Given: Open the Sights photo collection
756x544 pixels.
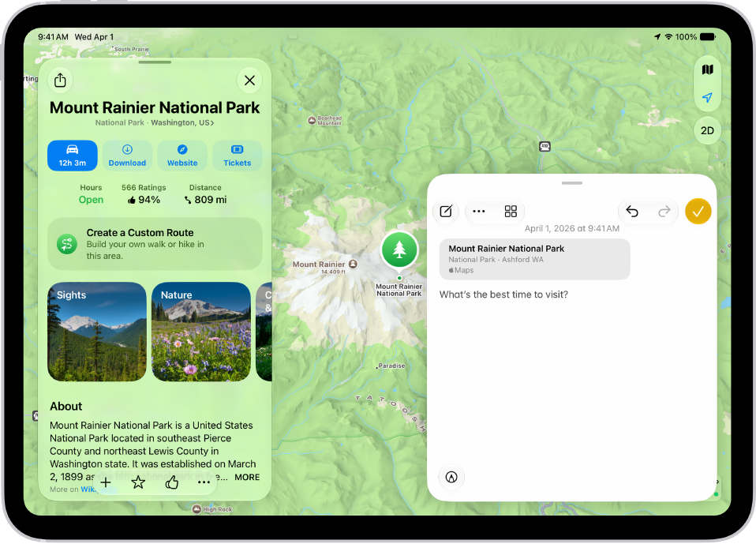Looking at the screenshot, I should (97, 332).
